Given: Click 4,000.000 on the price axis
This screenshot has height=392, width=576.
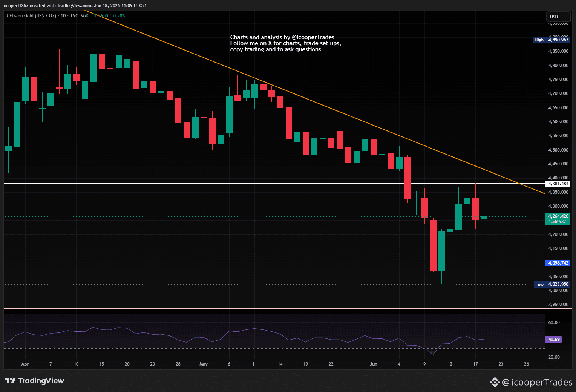Looking at the screenshot, I should [x=558, y=291].
